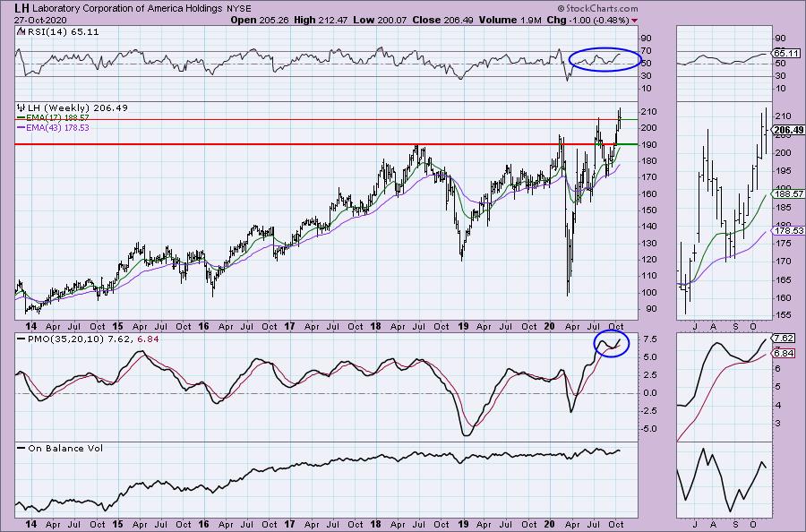Select the 'Laboratory Corporation of America Holdings' company name

click(x=127, y=9)
